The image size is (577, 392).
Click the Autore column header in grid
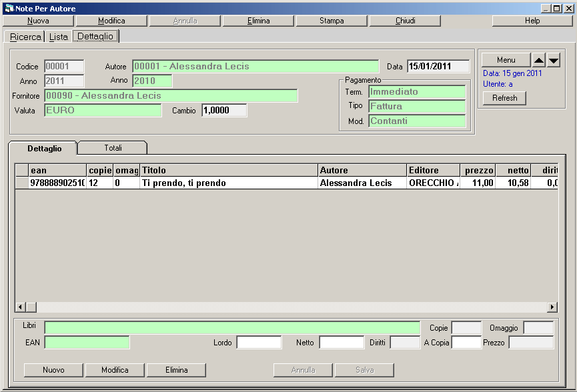(362, 170)
